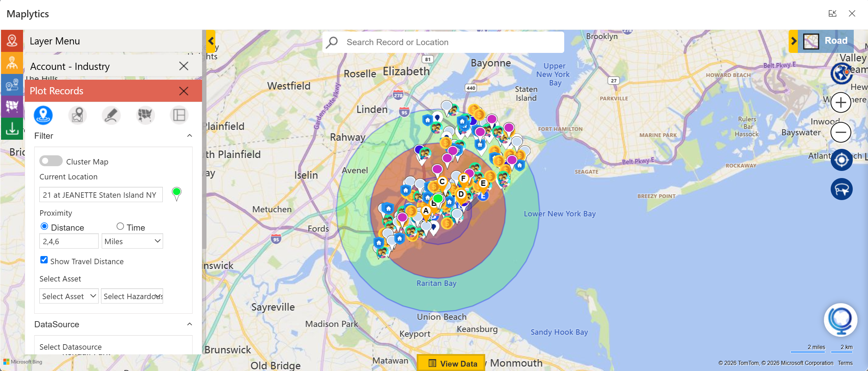Viewport: 868px width, 371px height.
Task: Collapse the Filter section
Action: coord(190,136)
